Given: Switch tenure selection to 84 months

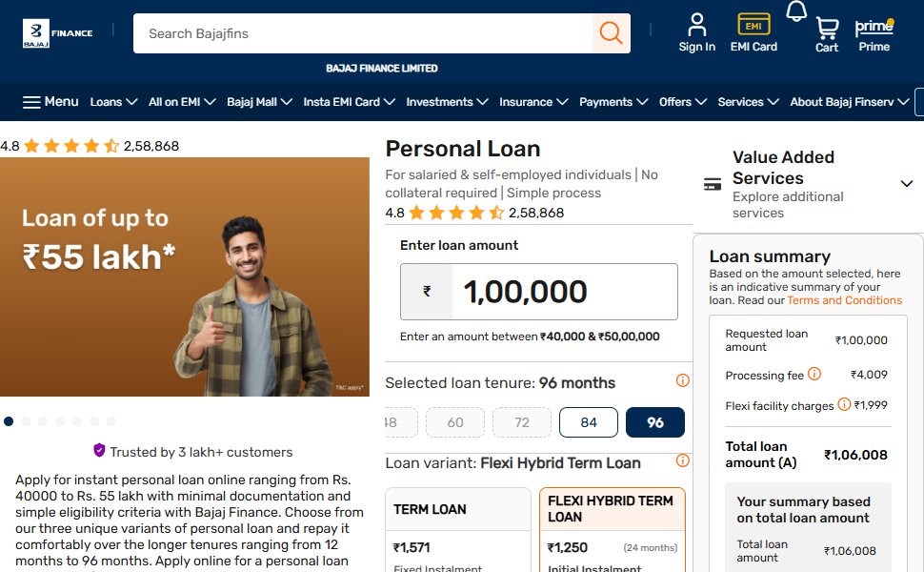Looking at the screenshot, I should pos(588,421).
